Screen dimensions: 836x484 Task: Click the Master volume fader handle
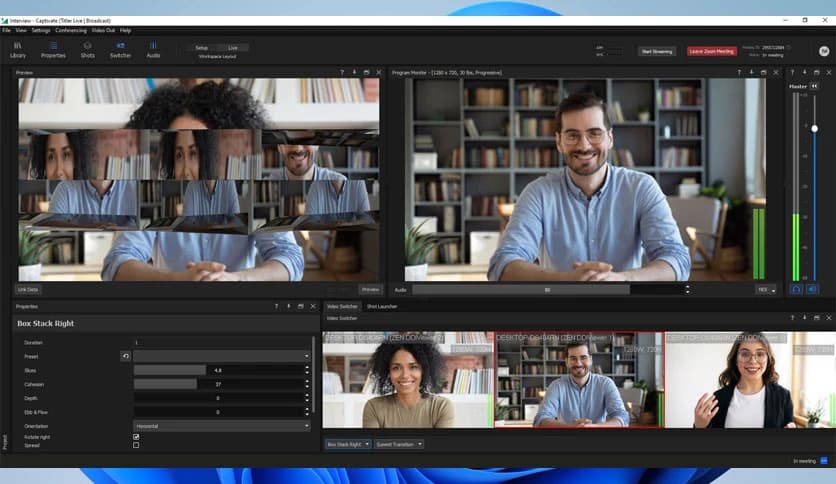point(814,128)
